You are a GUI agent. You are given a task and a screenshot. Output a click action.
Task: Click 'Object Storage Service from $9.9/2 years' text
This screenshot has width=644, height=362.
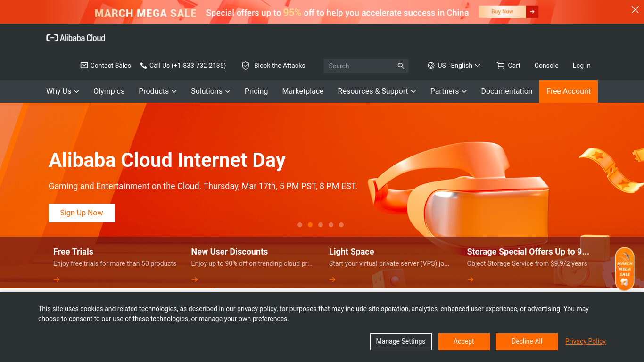pos(527,263)
